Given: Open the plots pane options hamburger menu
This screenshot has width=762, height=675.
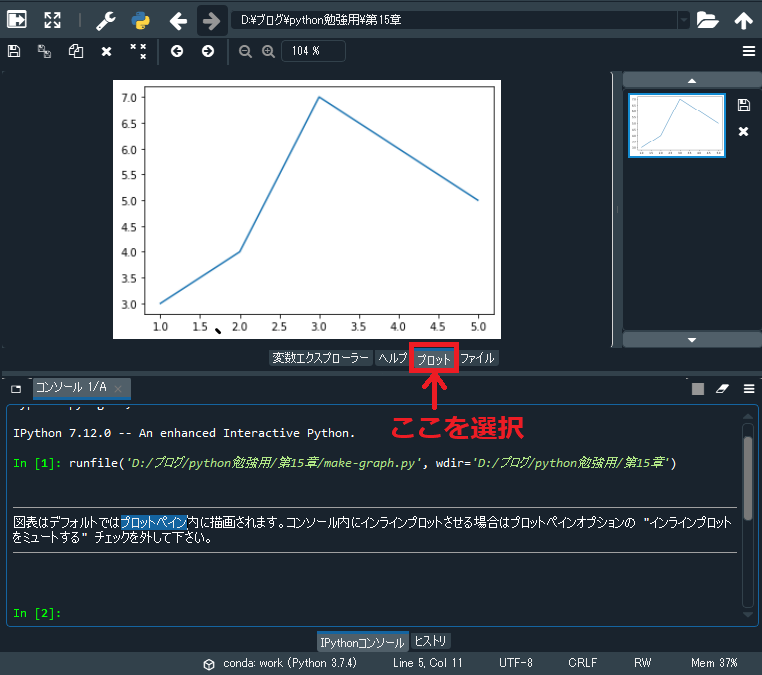Looking at the screenshot, I should [749, 51].
